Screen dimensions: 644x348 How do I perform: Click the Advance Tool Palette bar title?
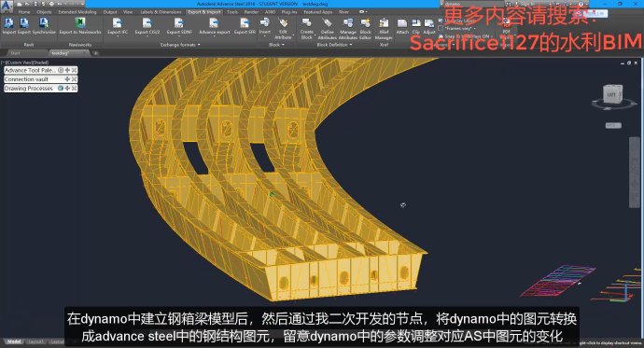[30, 70]
